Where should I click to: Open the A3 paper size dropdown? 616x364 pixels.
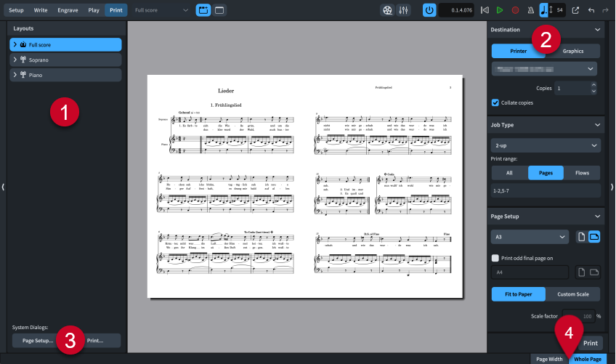pyautogui.click(x=530, y=237)
